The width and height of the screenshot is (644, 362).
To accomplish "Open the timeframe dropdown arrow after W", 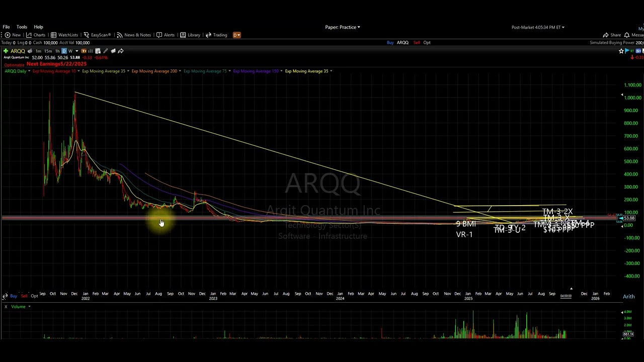I will coord(76,51).
